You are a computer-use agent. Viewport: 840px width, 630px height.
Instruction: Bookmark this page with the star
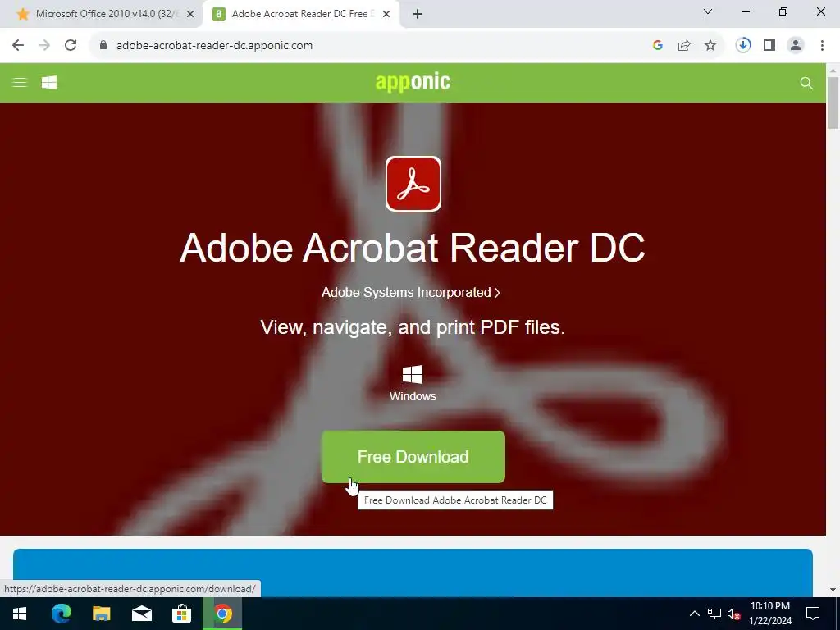coord(710,46)
